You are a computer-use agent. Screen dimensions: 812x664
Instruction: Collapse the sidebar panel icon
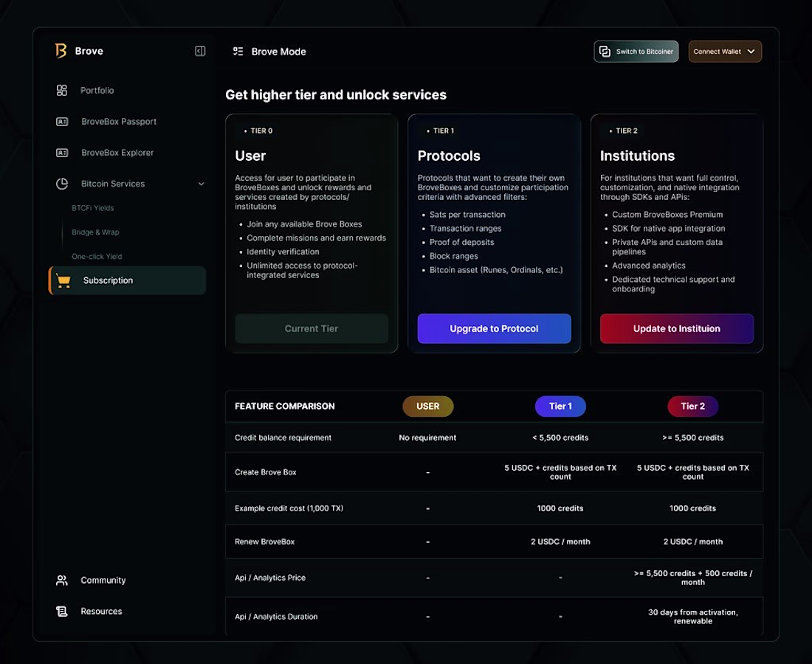(x=200, y=51)
